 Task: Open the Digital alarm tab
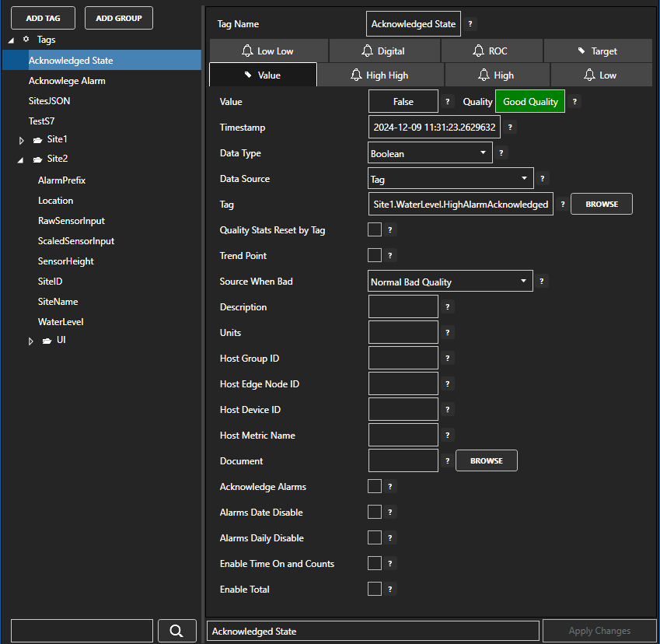coord(384,51)
